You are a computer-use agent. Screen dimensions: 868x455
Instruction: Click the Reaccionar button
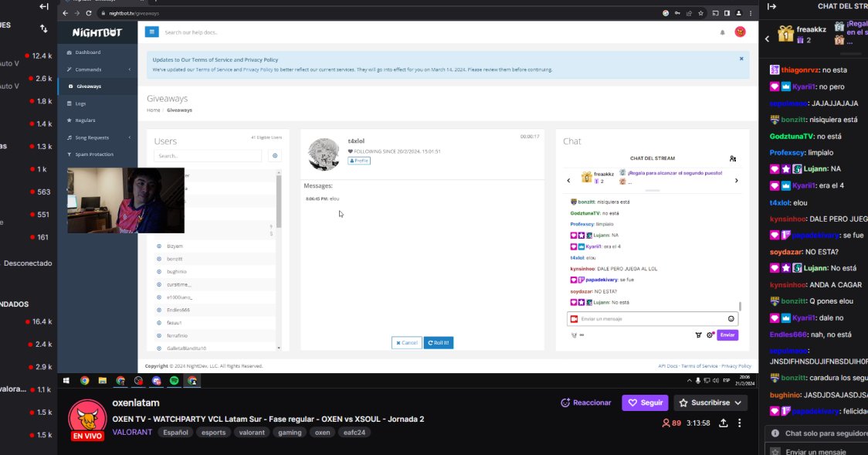pos(585,403)
